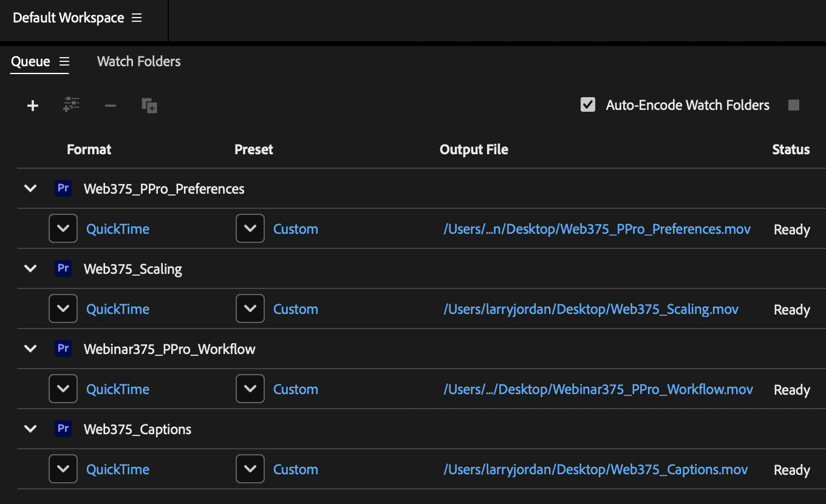Click QuickTime format link for Webinar375_PPro_Workflow
Image resolution: width=826 pixels, height=504 pixels.
click(118, 389)
